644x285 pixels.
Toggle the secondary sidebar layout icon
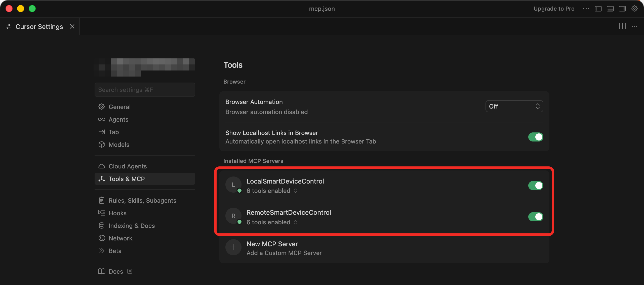622,9
